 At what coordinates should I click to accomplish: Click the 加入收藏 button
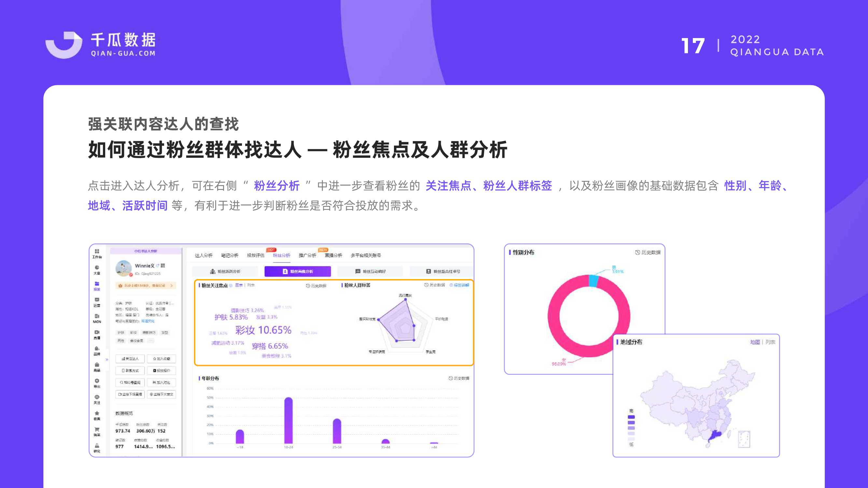click(x=161, y=359)
